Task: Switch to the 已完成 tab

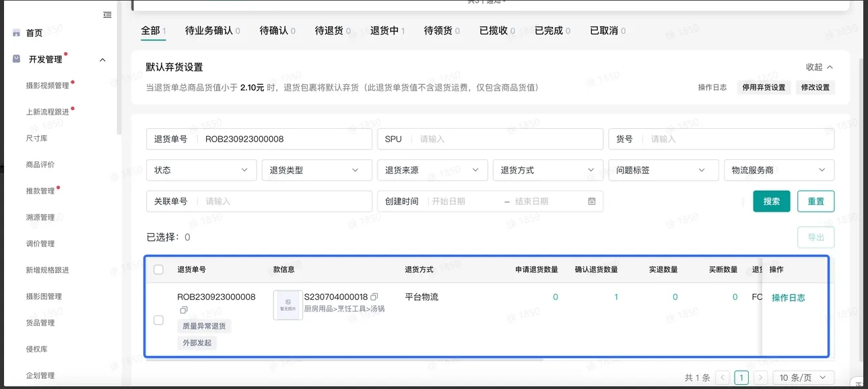Action: point(553,30)
